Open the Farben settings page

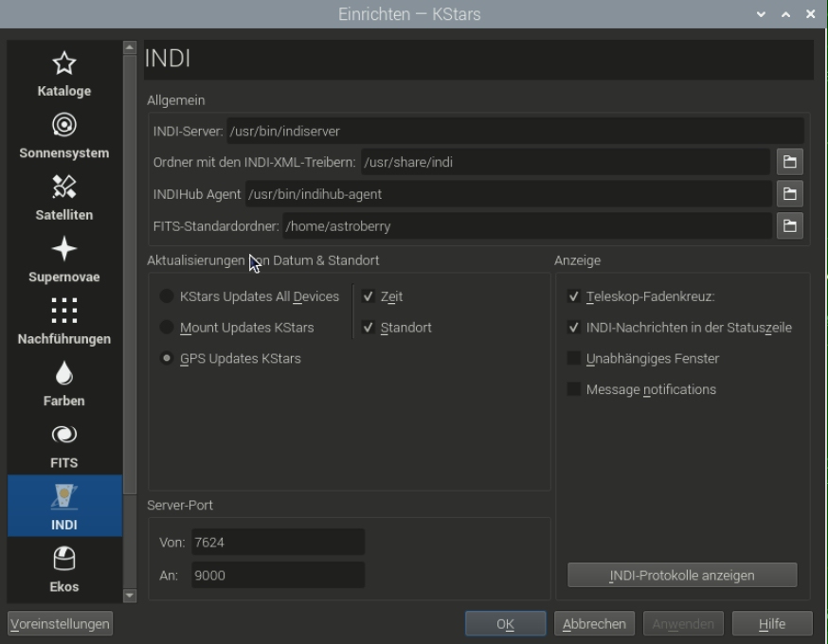click(x=64, y=384)
